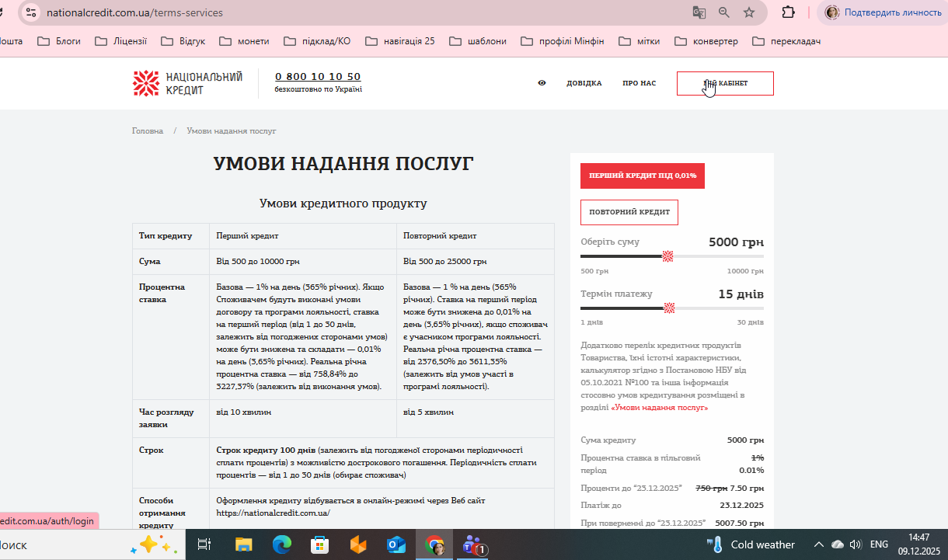Click the від 10 хвилин table cell

pyautogui.click(x=303, y=418)
